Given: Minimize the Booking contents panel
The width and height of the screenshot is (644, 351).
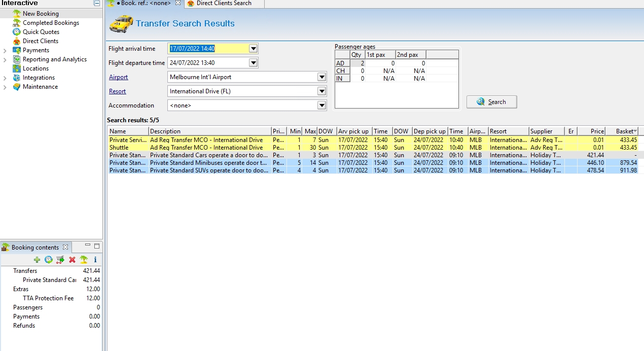Looking at the screenshot, I should click(87, 245).
